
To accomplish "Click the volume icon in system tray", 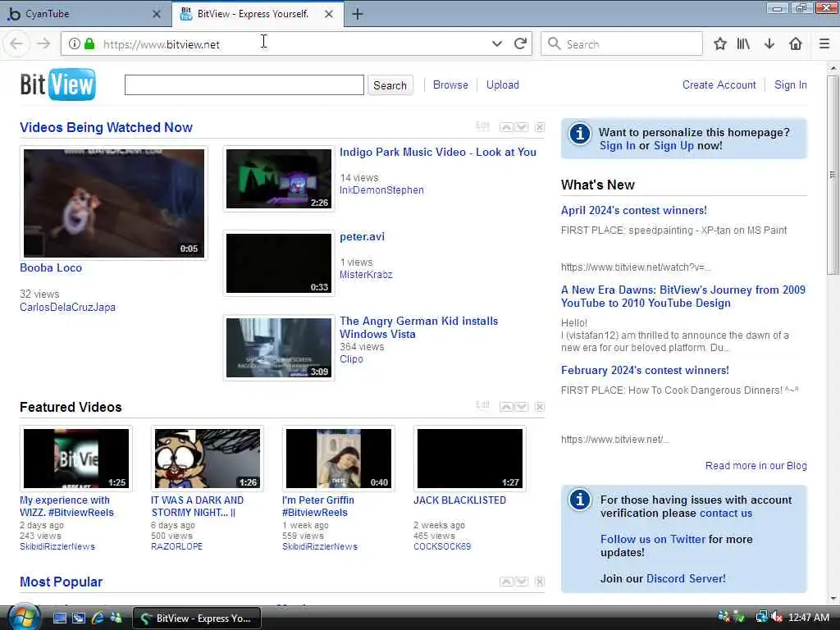I will tap(777, 618).
